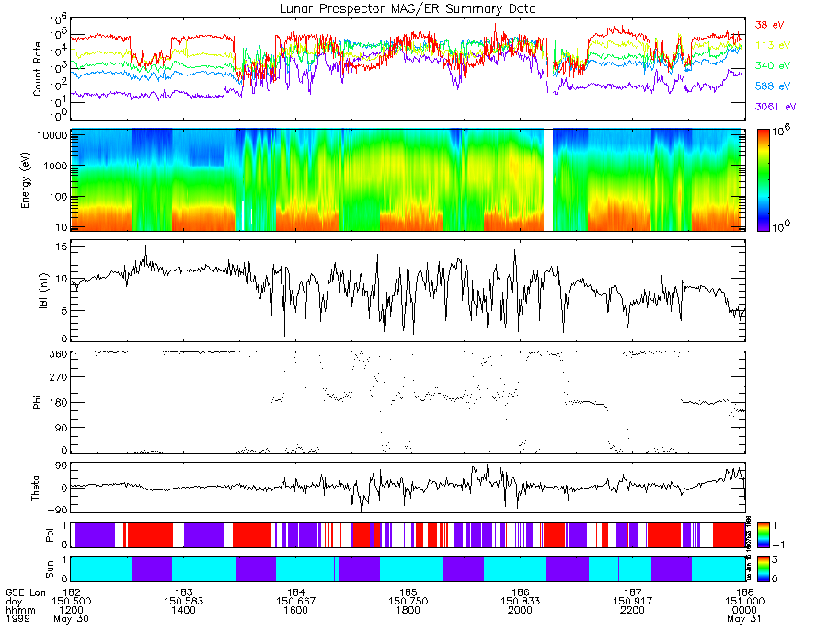Viewport: 828px width, 644px height.
Task: Click the 'Theta' axis label
Action: tap(35, 488)
